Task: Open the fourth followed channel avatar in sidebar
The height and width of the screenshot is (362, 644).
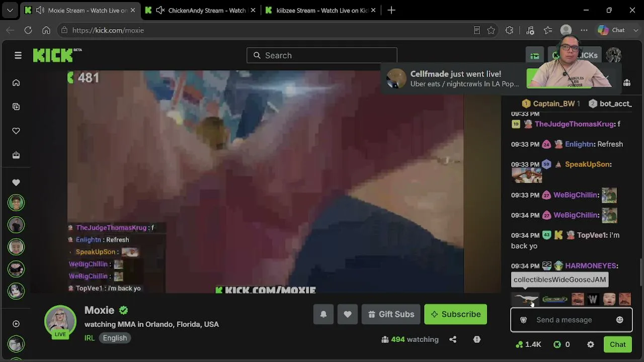Action: coord(16,269)
